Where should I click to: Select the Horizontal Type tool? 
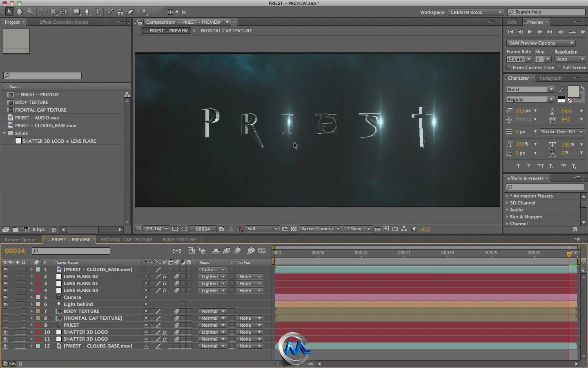[98, 12]
